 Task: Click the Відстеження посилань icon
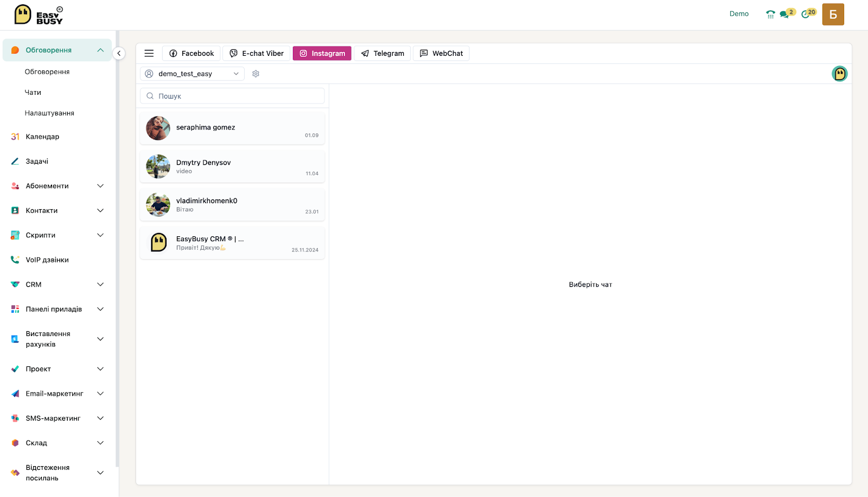(x=15, y=473)
